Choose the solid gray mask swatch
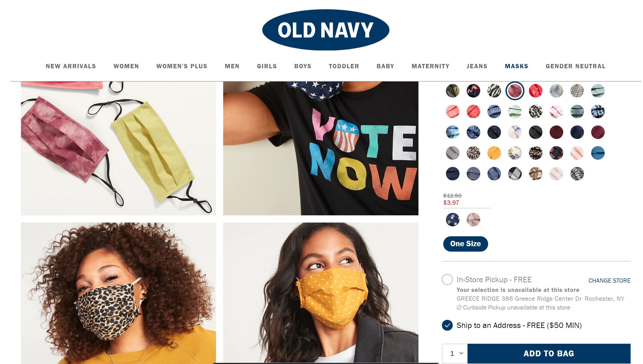 coord(452,153)
